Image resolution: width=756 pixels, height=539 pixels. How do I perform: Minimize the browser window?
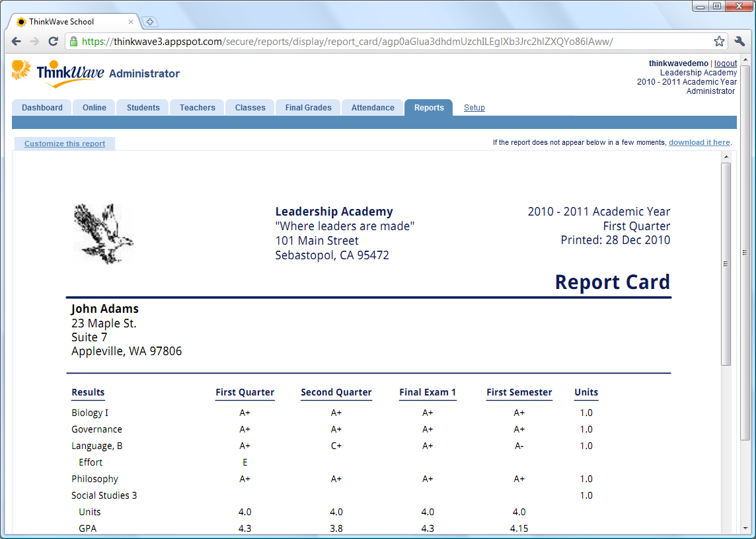[700, 6]
